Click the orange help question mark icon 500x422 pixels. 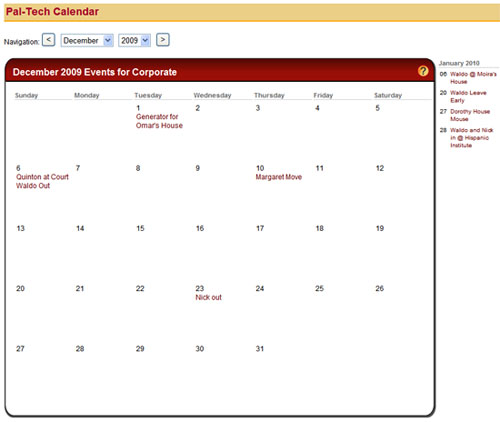[x=423, y=71]
